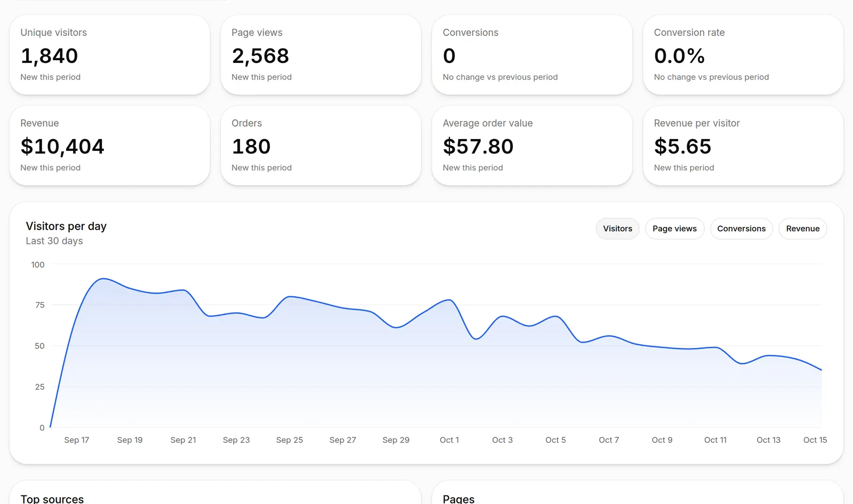Switch chart to Conversions
This screenshot has height=504, width=853.
point(741,229)
